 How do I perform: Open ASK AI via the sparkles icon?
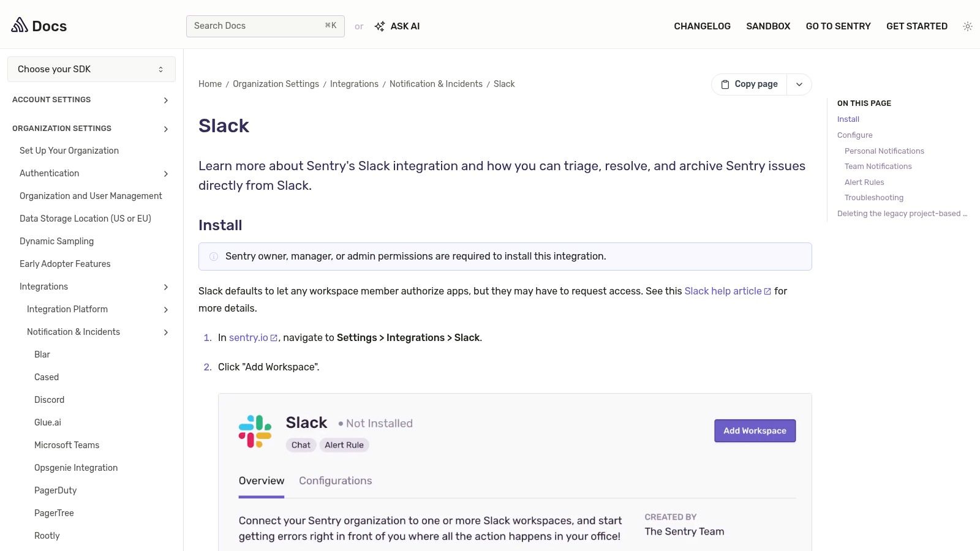point(380,26)
